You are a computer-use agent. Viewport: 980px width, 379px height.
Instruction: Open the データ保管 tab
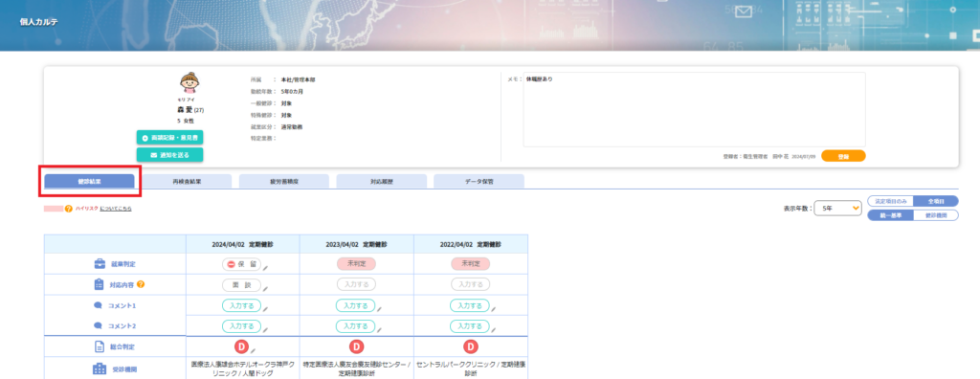coord(479,182)
